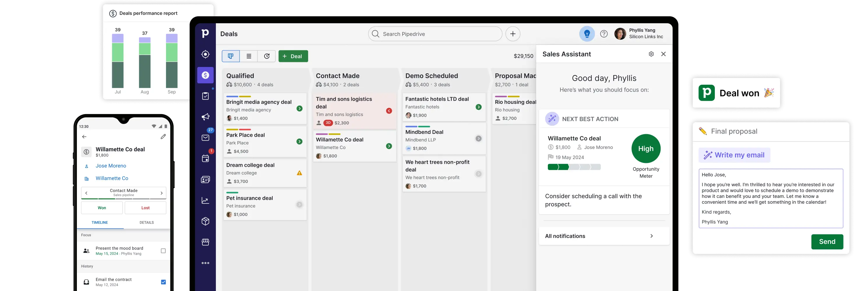Screen dimensions: 868x291
Task: Click inside the Search Pipedrive field
Action: (435, 34)
